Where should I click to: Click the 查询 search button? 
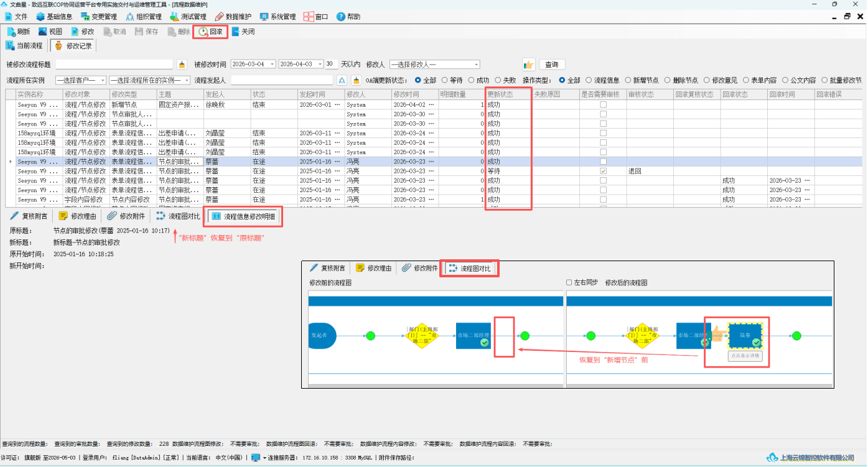pos(551,64)
